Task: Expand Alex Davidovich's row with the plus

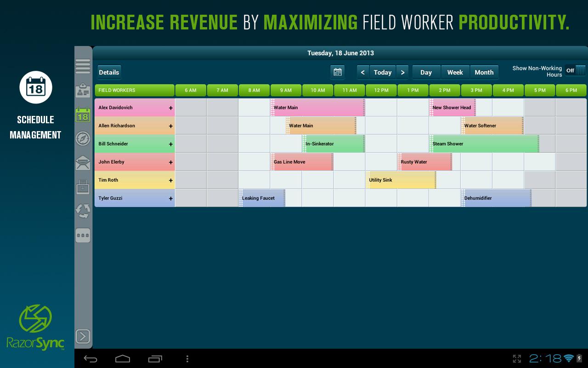Action: [170, 108]
